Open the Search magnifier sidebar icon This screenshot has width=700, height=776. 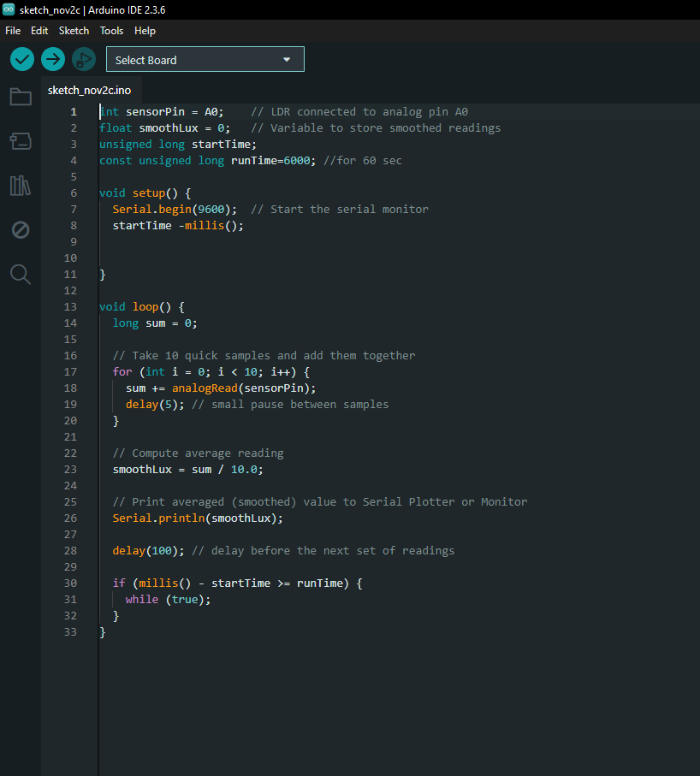pos(21,274)
